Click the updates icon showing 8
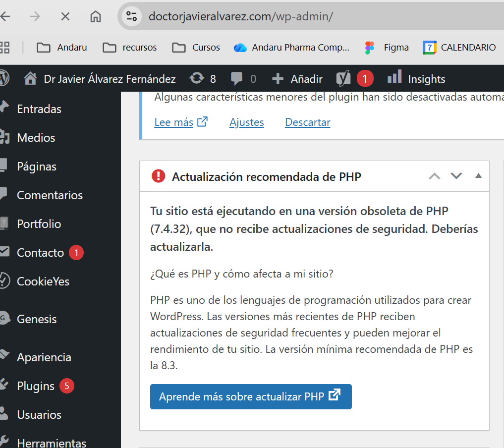Viewport: 504px width, 448px height. pos(197,78)
